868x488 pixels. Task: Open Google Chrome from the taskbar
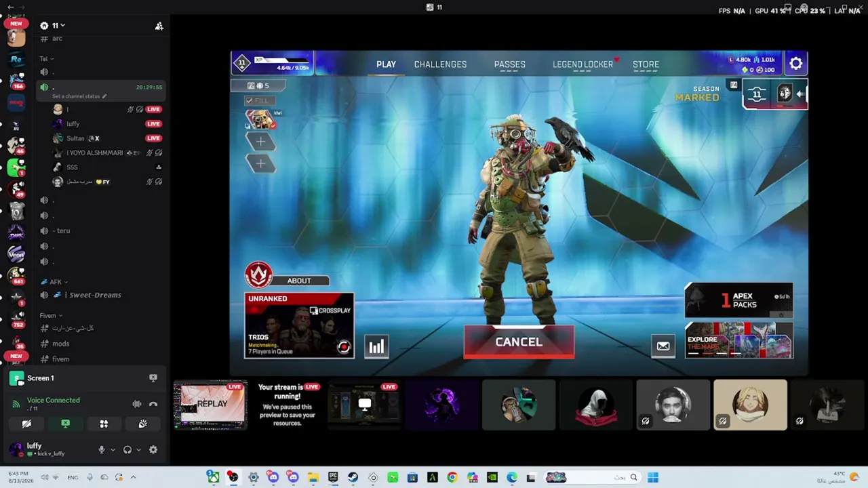pos(452,477)
